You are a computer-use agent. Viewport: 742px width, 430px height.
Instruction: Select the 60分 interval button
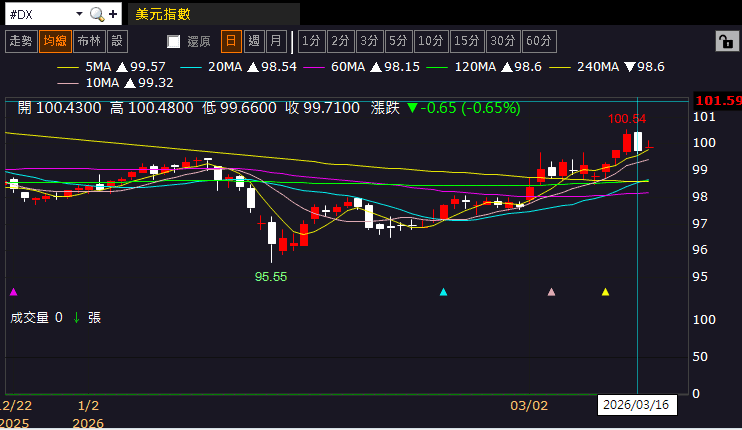pyautogui.click(x=538, y=41)
